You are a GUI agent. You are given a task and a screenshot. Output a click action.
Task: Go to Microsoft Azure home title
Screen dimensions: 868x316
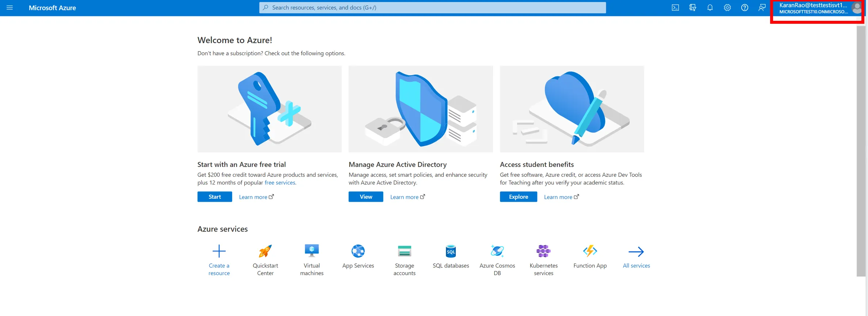pyautogui.click(x=52, y=8)
